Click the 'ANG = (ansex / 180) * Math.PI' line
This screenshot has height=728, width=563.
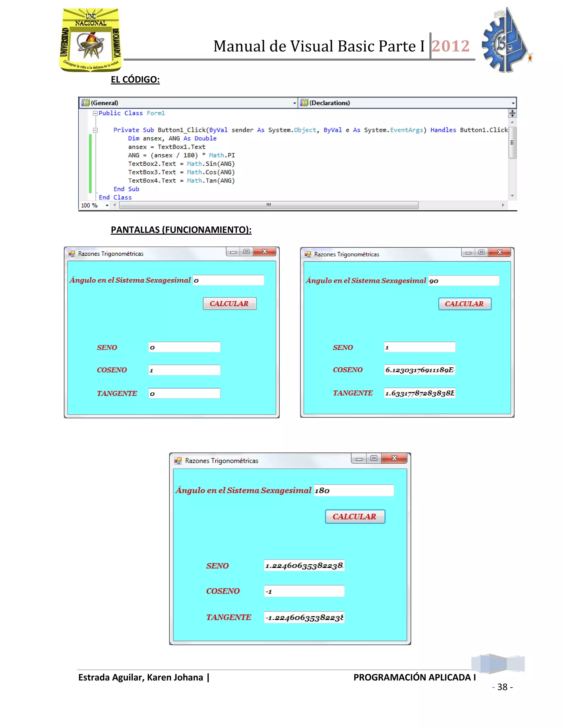[x=181, y=155]
